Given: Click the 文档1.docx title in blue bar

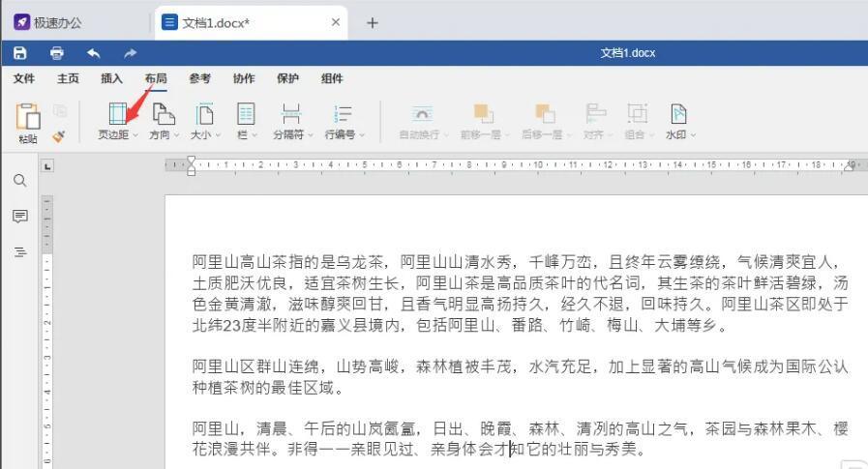Looking at the screenshot, I should 628,53.
